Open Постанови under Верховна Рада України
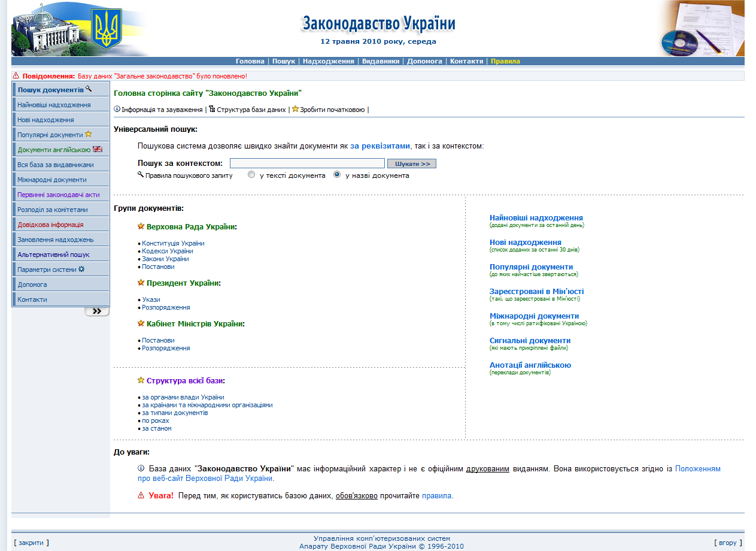 158,267
